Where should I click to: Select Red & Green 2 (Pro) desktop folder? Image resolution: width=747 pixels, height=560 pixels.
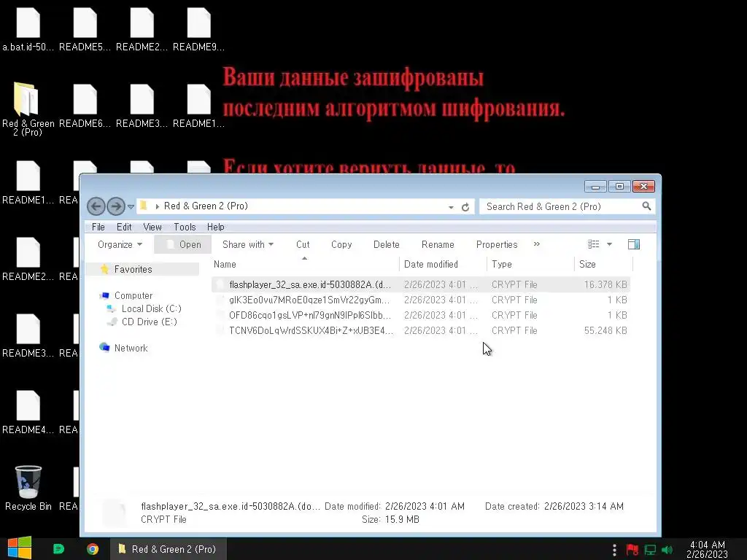28,109
